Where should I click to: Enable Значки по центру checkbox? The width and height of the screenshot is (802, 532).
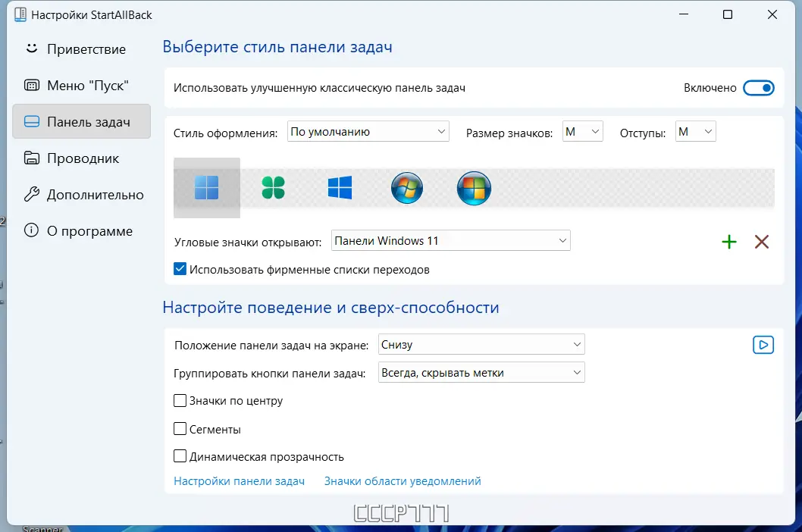pos(180,401)
